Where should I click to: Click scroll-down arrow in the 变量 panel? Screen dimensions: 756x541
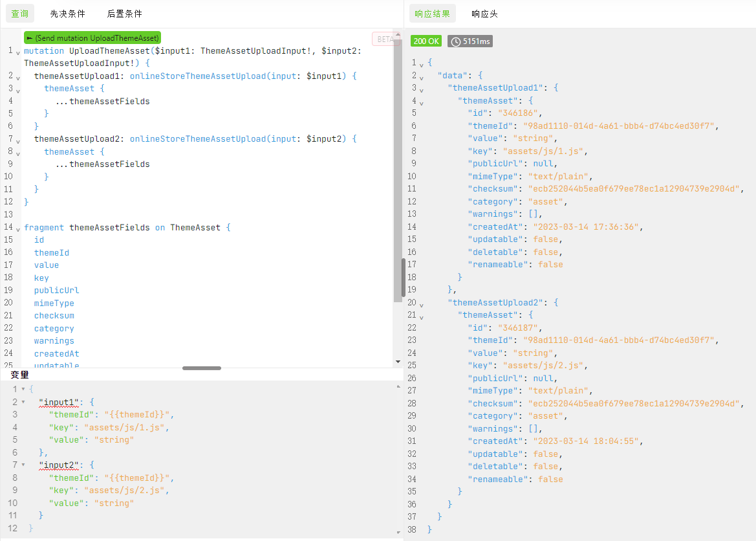coord(398,532)
